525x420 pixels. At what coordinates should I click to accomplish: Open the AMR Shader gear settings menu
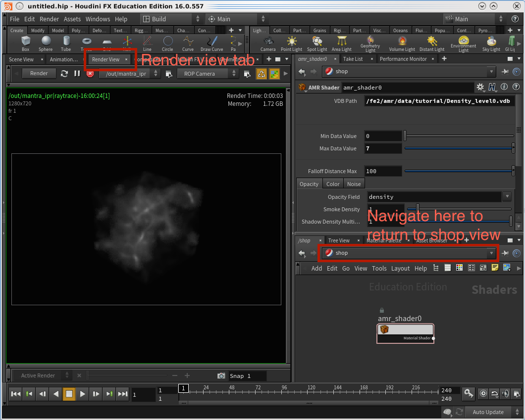tap(480, 88)
